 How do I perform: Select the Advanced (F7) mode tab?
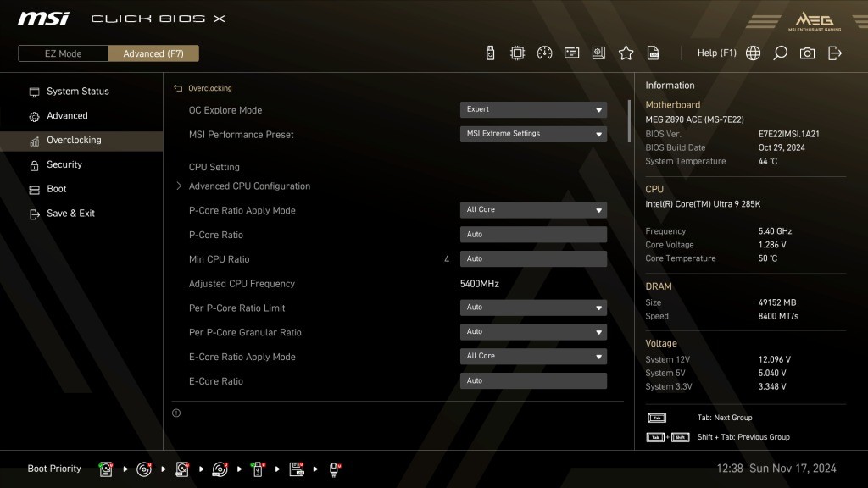(x=153, y=53)
